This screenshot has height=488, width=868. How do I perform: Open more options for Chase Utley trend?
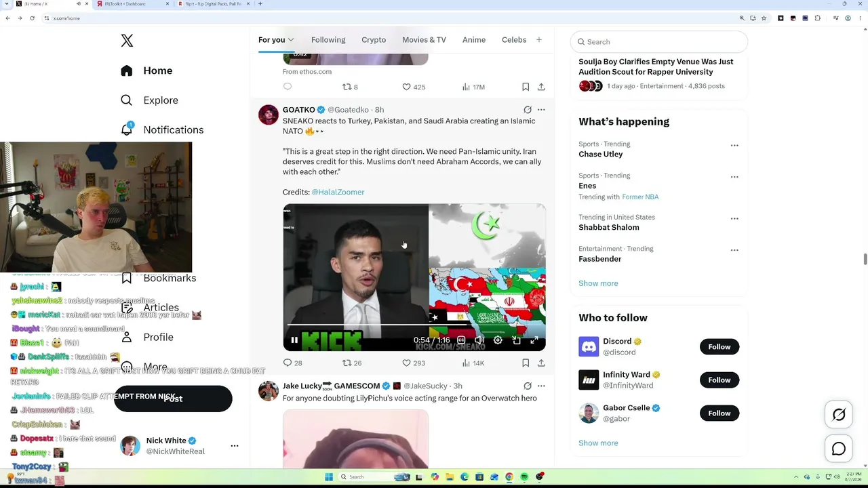tap(734, 146)
